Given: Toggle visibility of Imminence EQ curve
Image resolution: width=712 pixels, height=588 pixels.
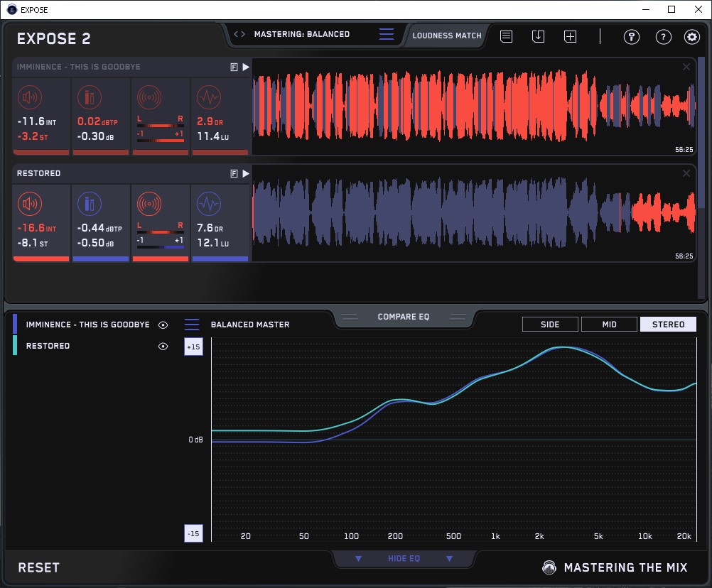Looking at the screenshot, I should tap(163, 325).
